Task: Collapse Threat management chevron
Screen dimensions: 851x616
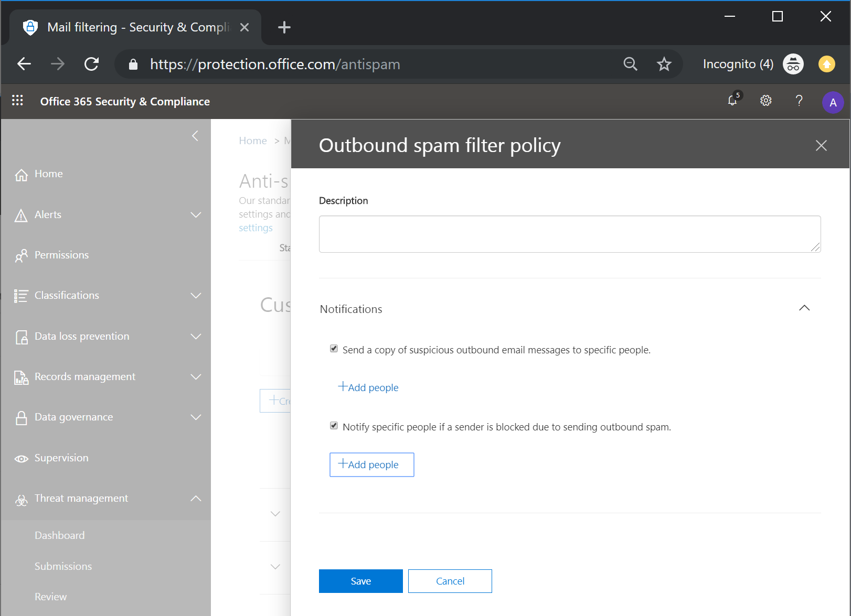Action: pos(196,499)
